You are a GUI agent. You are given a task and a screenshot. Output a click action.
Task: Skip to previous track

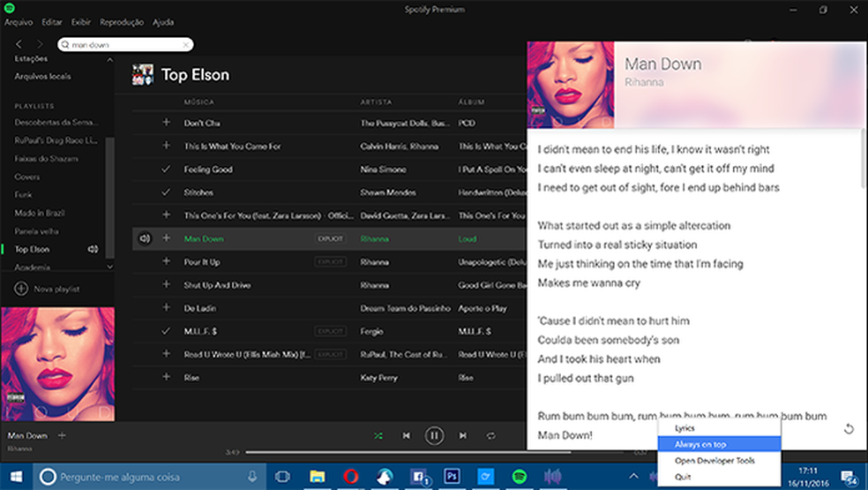click(407, 435)
